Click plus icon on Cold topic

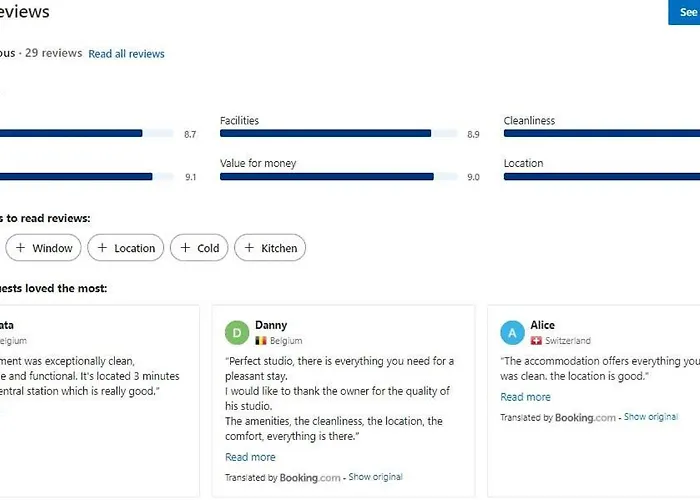(x=185, y=248)
